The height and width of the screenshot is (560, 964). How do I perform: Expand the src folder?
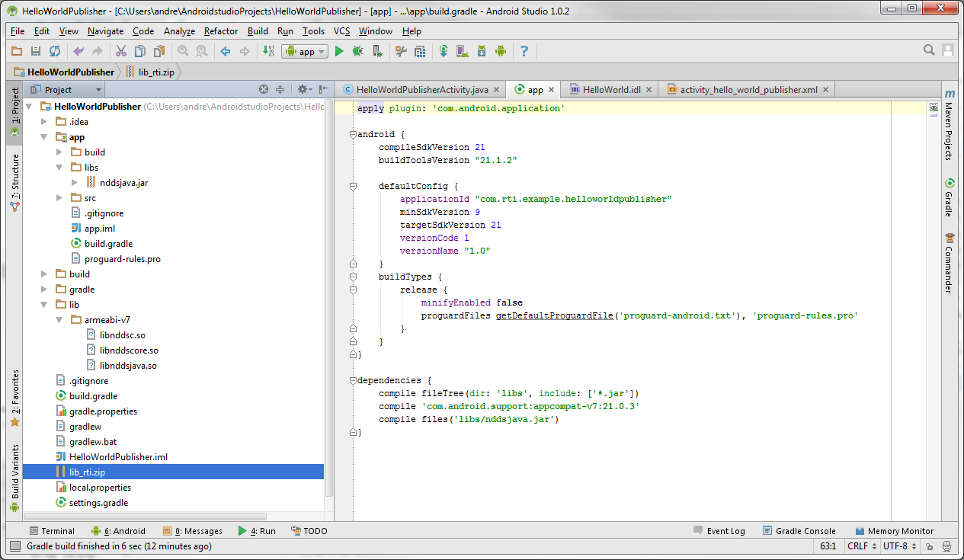59,198
